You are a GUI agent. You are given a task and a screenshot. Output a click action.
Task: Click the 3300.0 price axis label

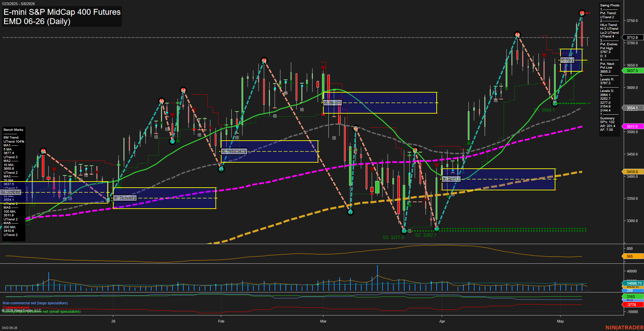[x=632, y=221]
